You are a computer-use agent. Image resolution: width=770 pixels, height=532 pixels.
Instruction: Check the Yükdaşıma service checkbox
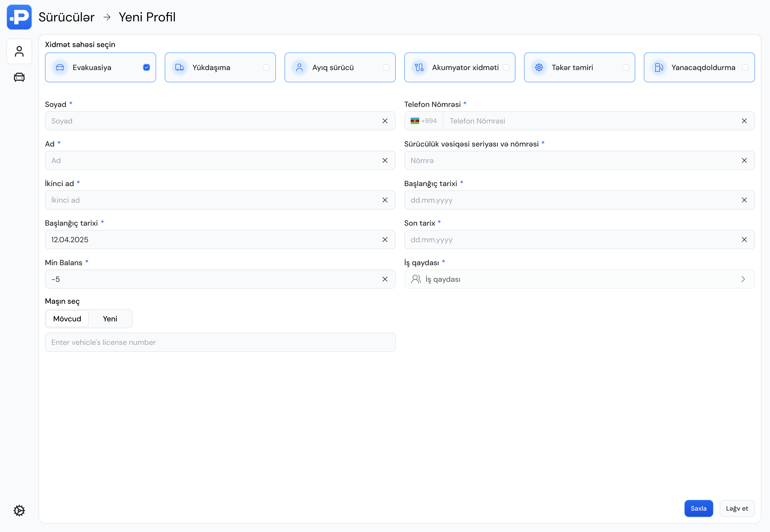[266, 67]
